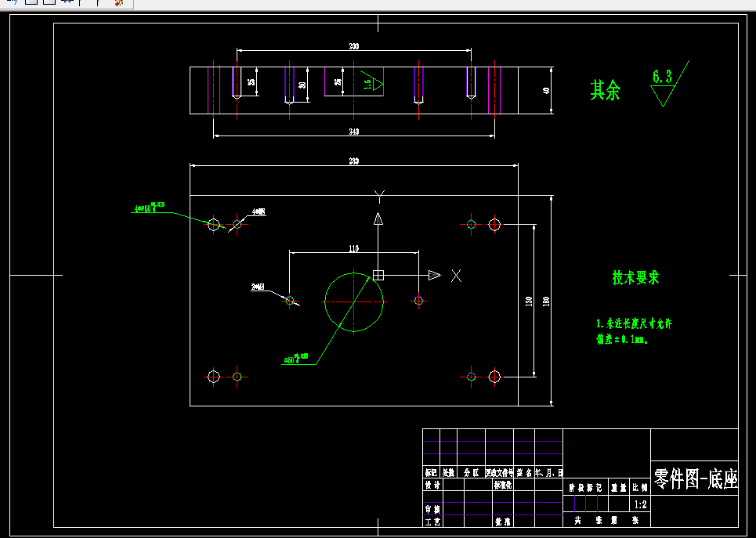Select the 110 hole spacing dimension
The image size is (756, 538).
tap(354, 249)
